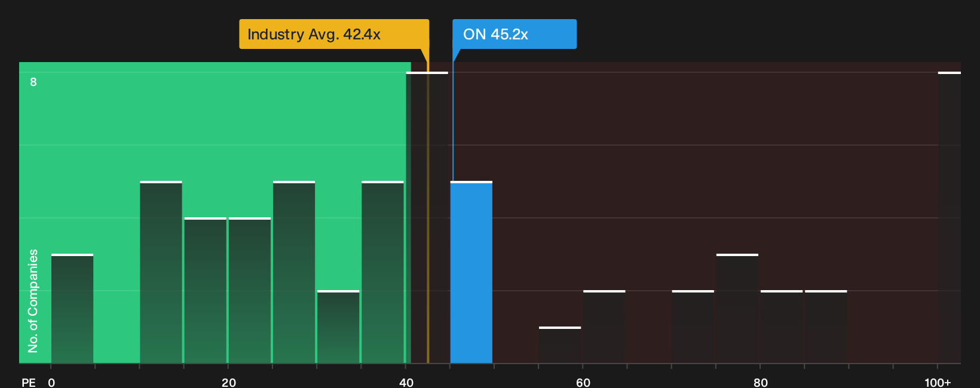980x388 pixels.
Task: Click the bar for PE 20 to 25
Action: pos(250,290)
